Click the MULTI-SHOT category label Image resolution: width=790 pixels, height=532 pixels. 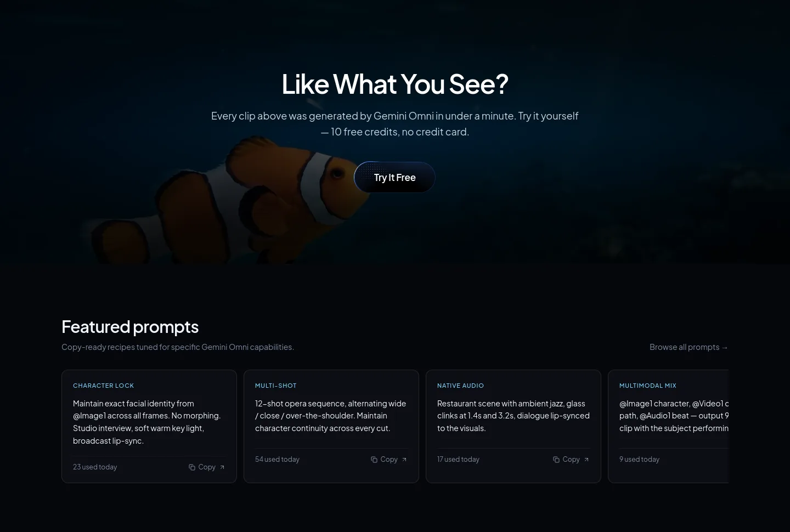[275, 386]
